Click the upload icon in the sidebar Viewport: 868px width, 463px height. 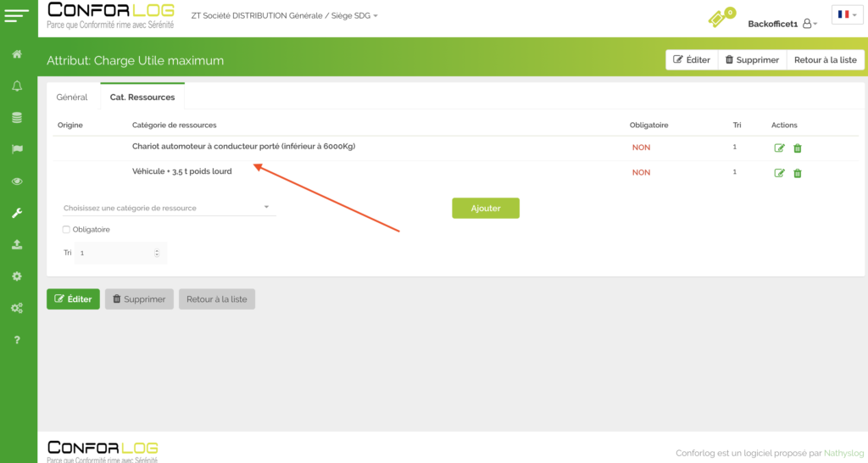point(17,244)
